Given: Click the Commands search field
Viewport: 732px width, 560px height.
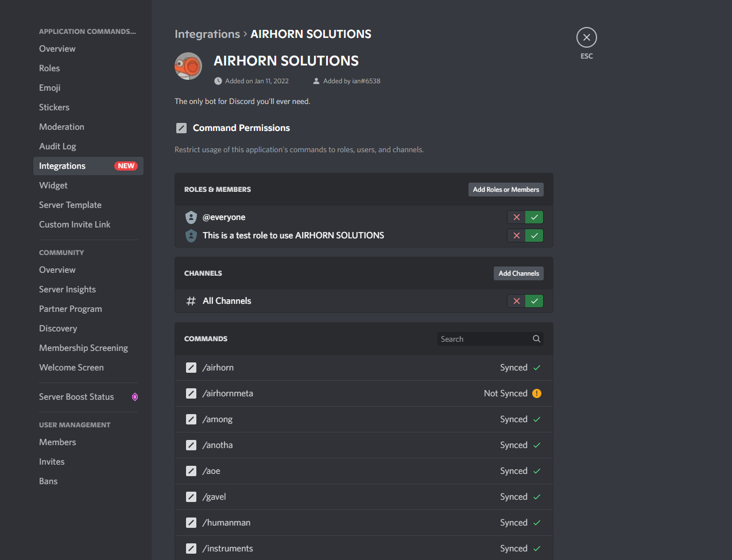Looking at the screenshot, I should [x=490, y=339].
